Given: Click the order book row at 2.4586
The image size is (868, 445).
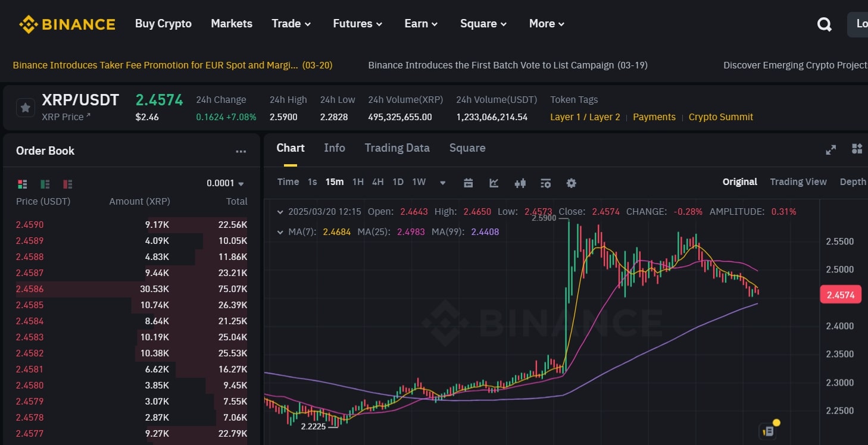Looking at the screenshot, I should [x=132, y=289].
